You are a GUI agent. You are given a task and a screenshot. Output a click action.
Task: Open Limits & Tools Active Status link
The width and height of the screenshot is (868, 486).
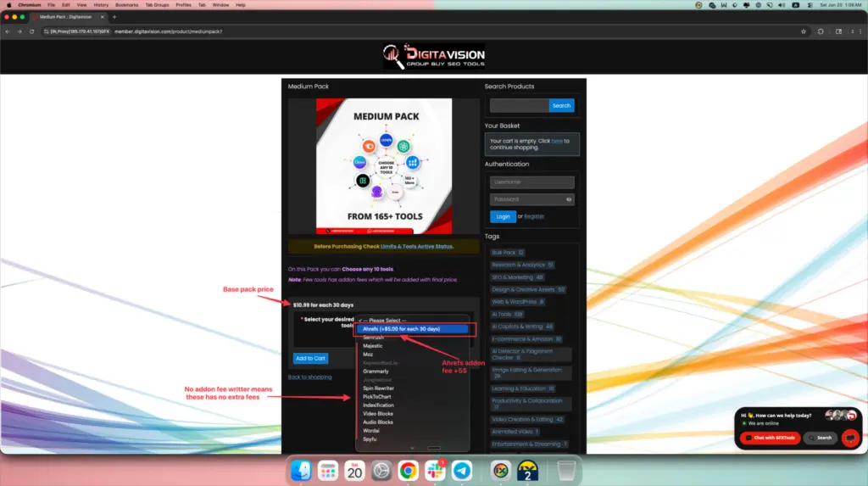tap(417, 247)
